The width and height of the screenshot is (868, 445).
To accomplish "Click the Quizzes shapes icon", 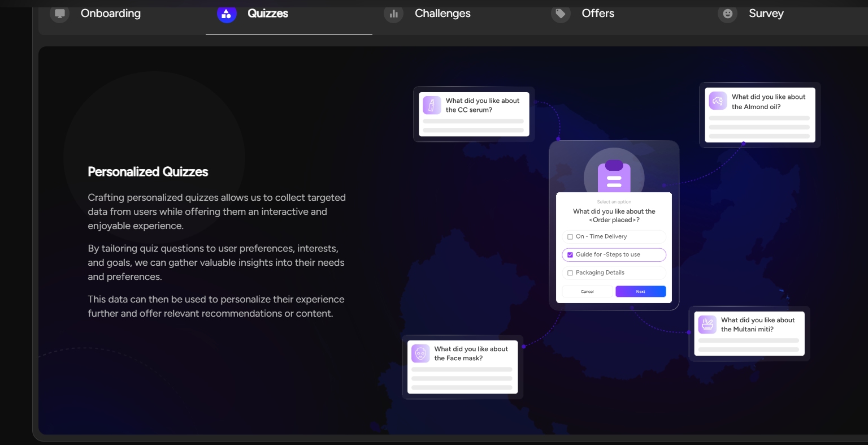I will pos(227,14).
